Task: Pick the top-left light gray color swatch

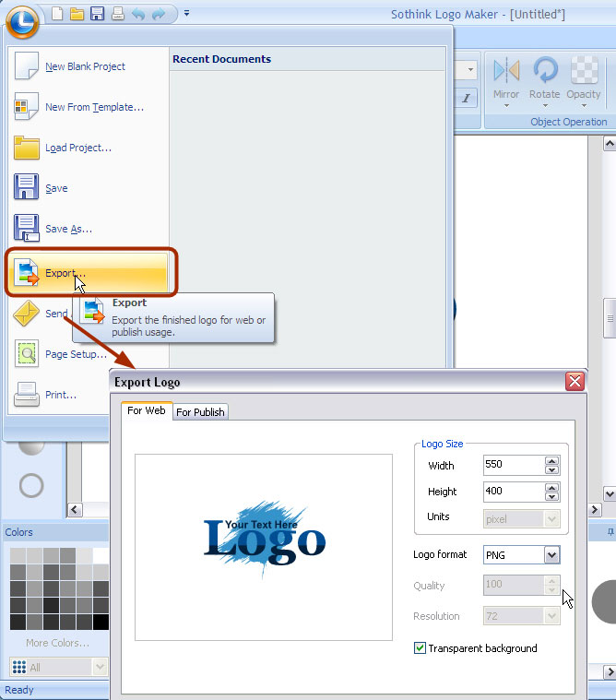Action: click(18, 556)
